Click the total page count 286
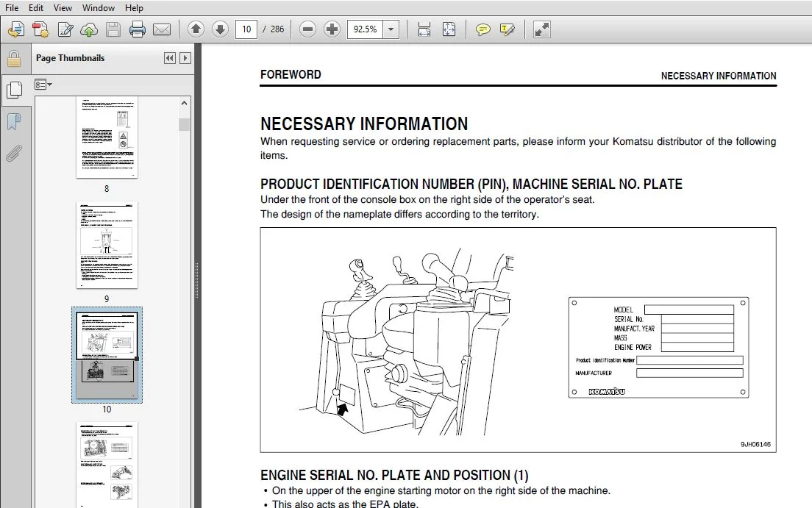Viewport: 812px width, 508px height. [277, 29]
